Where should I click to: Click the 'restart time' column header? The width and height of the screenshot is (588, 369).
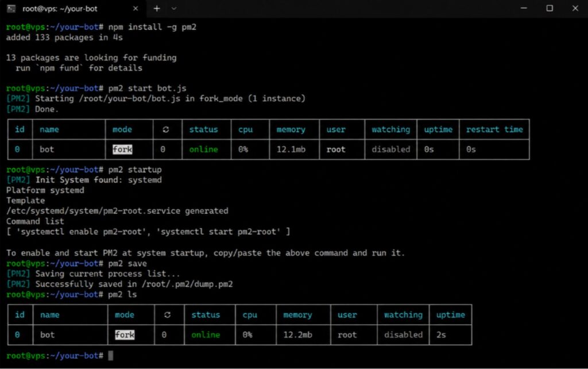[x=494, y=129]
